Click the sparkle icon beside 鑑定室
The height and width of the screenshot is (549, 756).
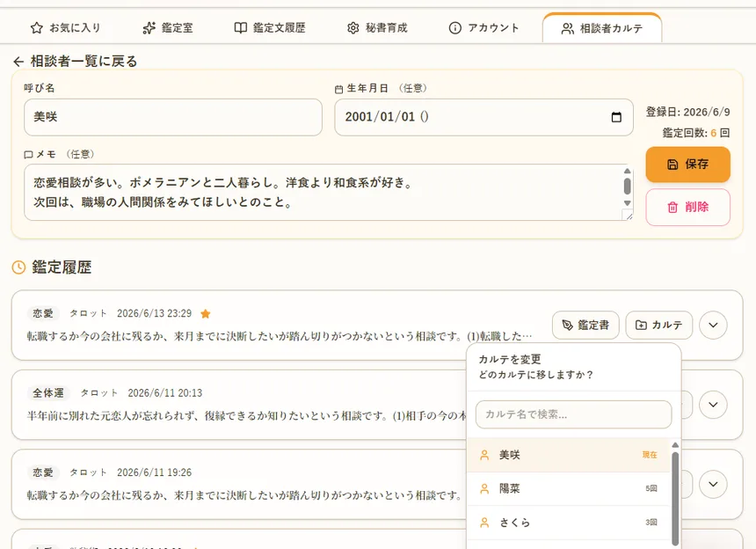click(x=149, y=28)
